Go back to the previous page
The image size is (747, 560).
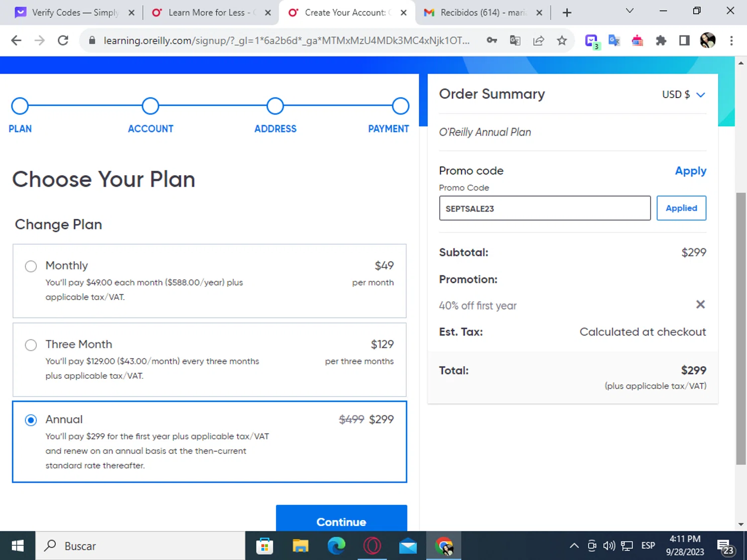point(16,41)
